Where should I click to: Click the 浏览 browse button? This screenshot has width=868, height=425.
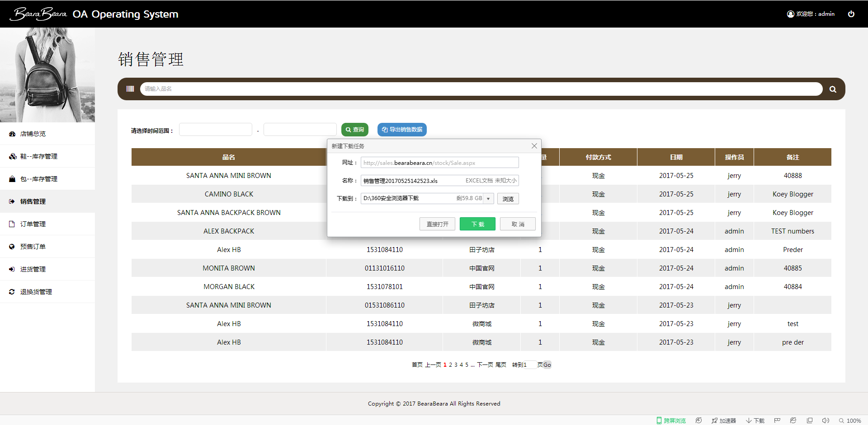coord(508,199)
